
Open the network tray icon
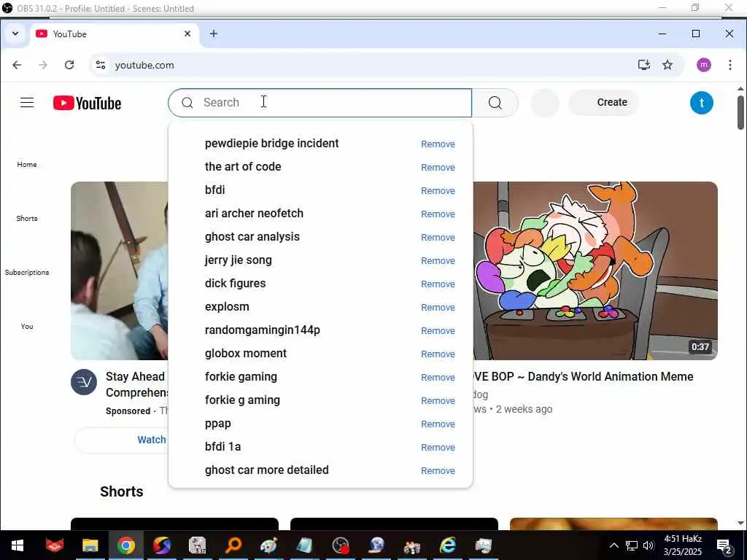pyautogui.click(x=631, y=545)
